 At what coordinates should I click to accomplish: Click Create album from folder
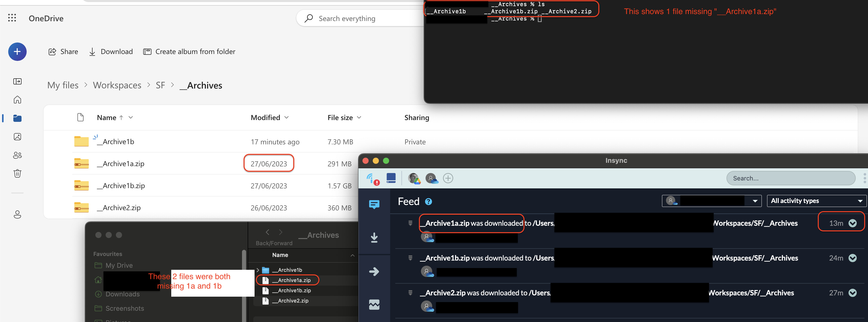[189, 51]
